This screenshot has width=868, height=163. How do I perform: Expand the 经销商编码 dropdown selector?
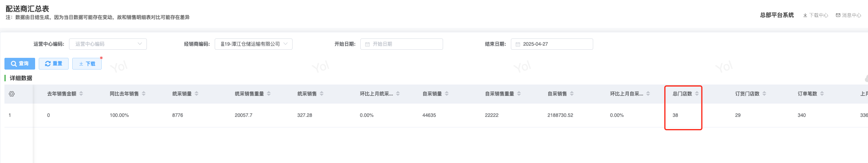(x=253, y=44)
